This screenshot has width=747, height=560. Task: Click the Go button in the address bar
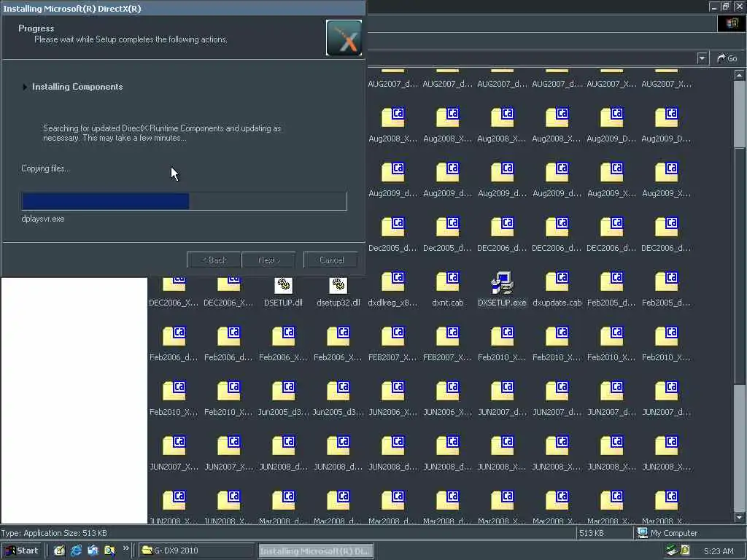click(x=727, y=58)
